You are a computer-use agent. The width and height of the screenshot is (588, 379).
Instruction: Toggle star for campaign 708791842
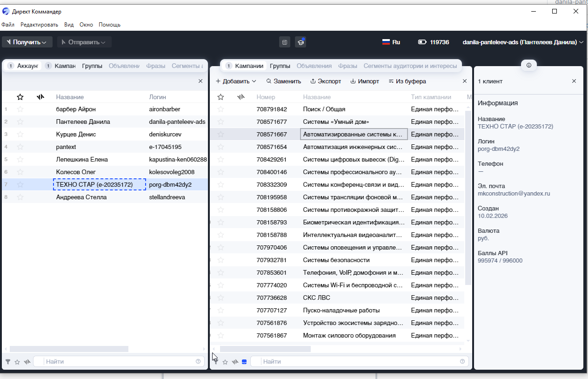pyautogui.click(x=220, y=109)
